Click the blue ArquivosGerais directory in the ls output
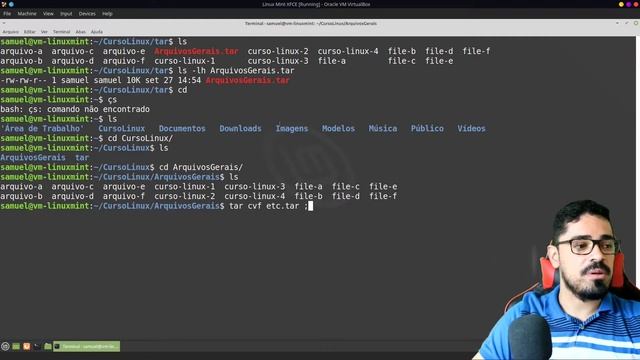This screenshot has height=360, width=640. point(33,158)
